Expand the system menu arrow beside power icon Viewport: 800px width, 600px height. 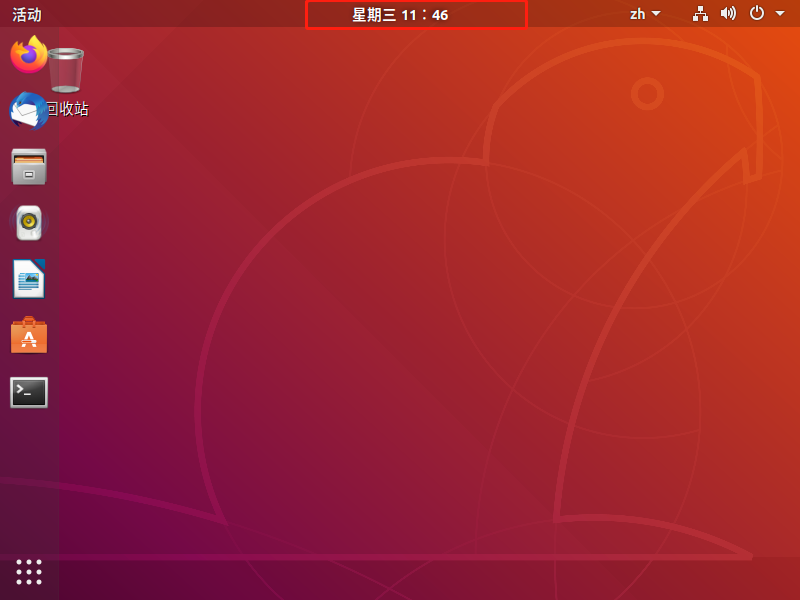click(780, 14)
